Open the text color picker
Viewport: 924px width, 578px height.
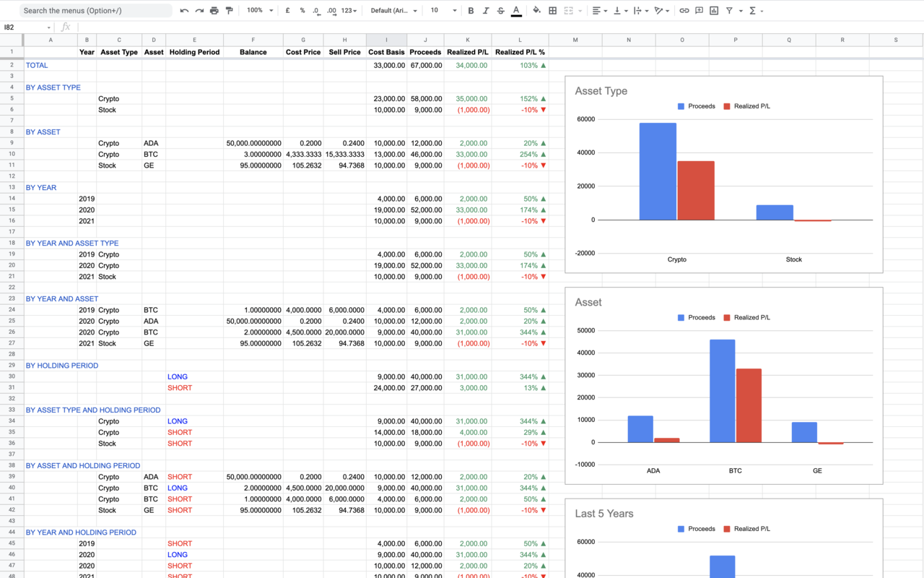pyautogui.click(x=516, y=11)
